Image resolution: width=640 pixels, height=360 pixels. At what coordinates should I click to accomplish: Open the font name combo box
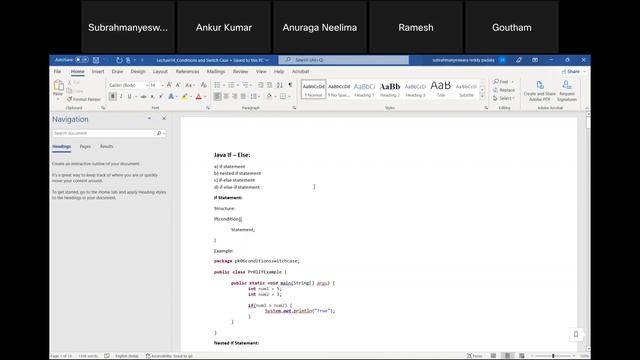pos(128,85)
